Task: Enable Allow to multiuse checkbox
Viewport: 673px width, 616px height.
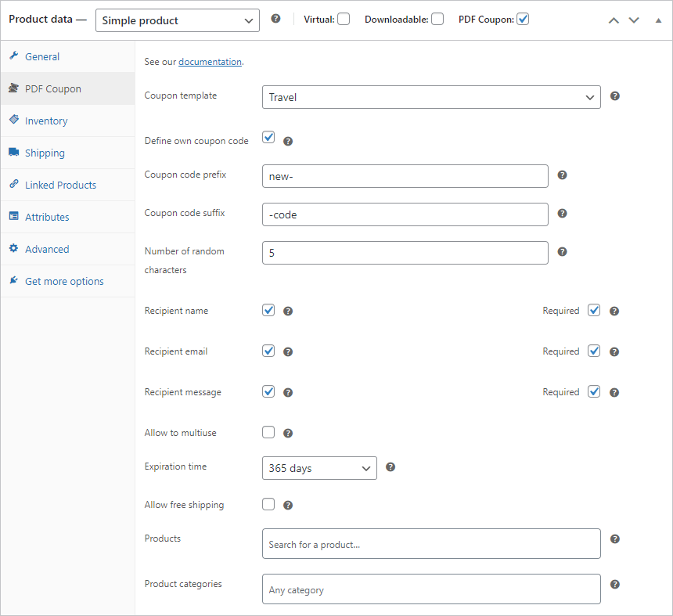Action: (x=268, y=432)
